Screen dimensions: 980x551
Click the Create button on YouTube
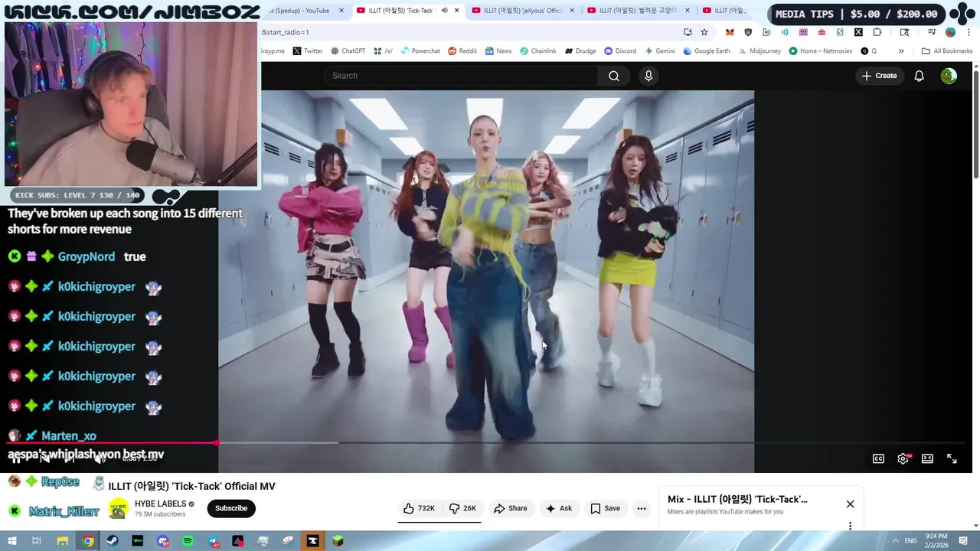click(879, 76)
